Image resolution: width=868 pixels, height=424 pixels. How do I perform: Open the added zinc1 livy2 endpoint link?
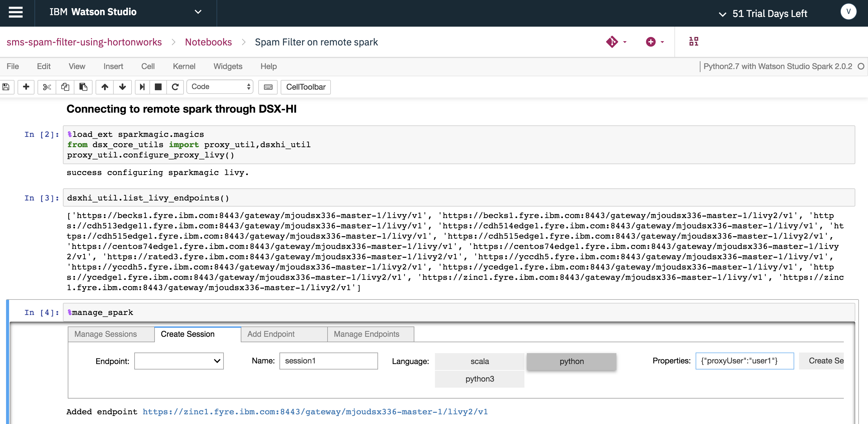[x=315, y=412]
